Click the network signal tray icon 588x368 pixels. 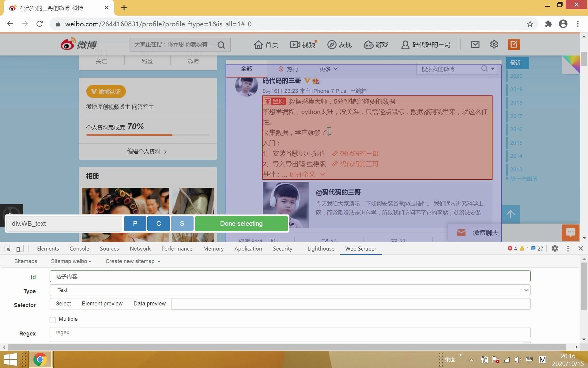pyautogui.click(x=507, y=360)
